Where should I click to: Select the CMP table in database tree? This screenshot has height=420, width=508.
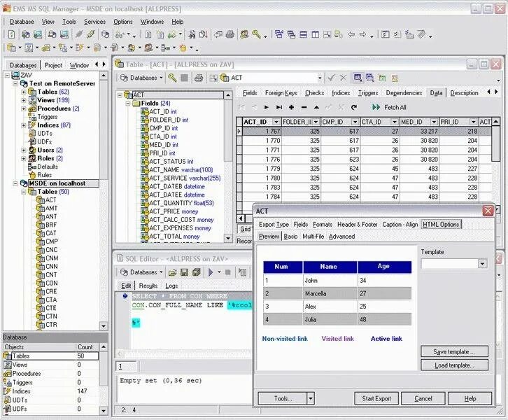48,241
